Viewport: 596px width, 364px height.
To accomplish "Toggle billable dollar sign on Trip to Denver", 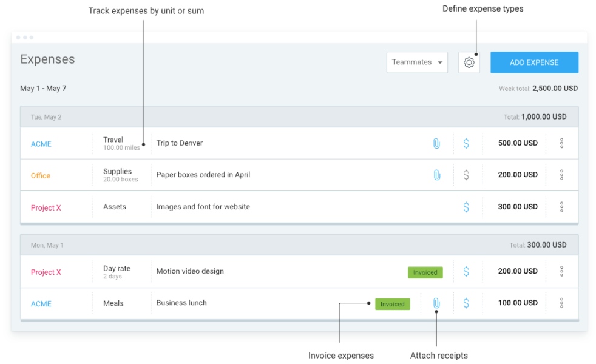I will click(x=466, y=143).
